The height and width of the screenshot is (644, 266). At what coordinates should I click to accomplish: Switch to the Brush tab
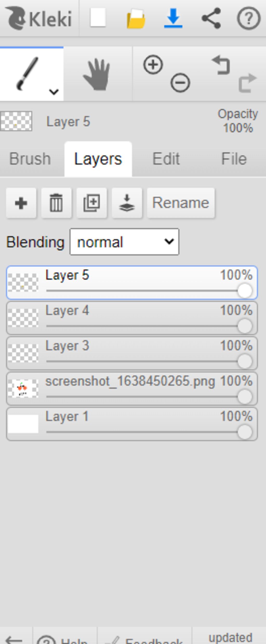[30, 159]
